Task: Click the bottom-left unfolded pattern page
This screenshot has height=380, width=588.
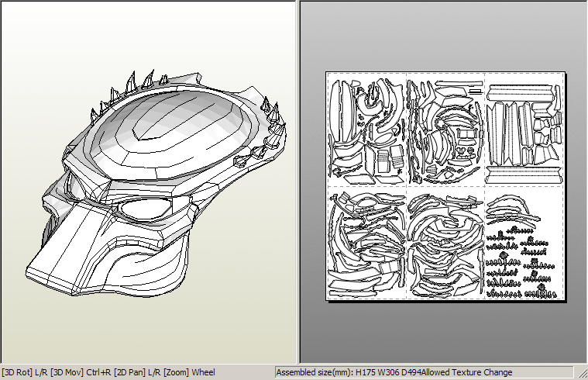Action: (366, 243)
